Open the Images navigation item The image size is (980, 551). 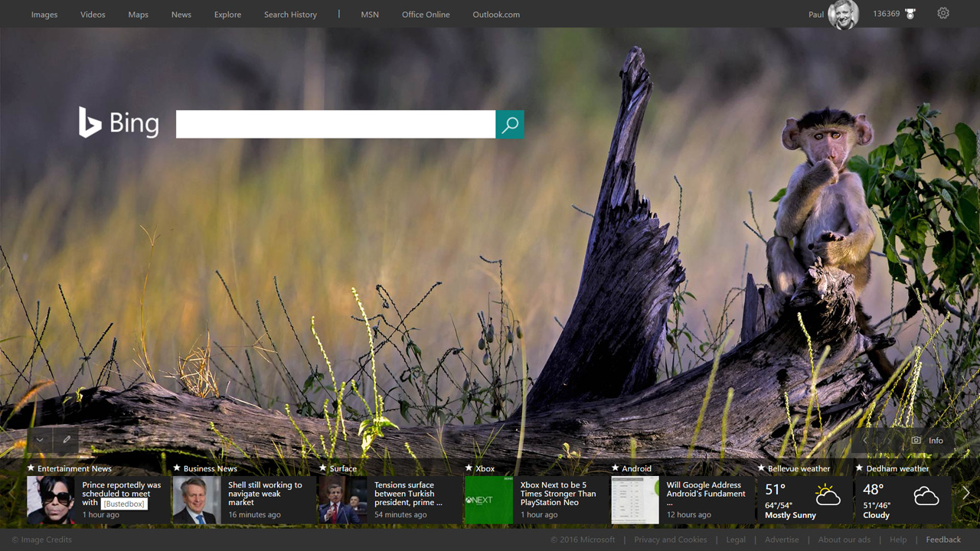[44, 14]
